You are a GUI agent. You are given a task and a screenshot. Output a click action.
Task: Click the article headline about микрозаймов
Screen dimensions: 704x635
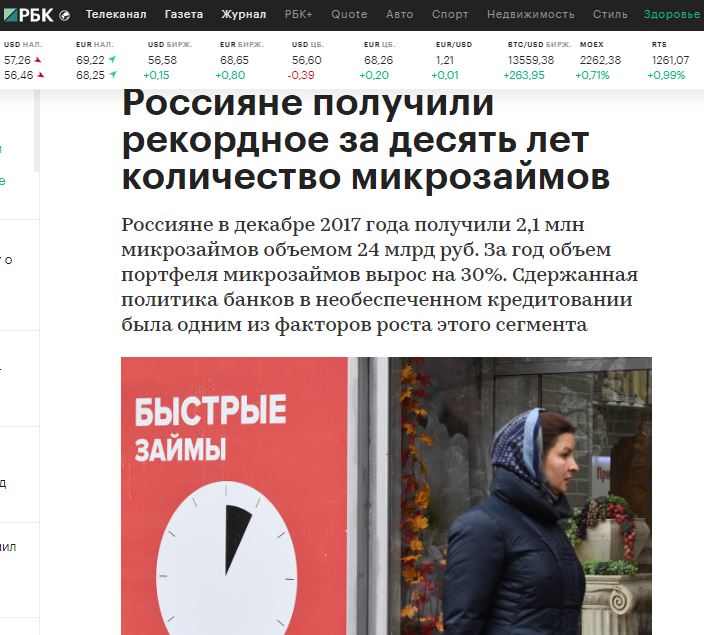(x=366, y=141)
